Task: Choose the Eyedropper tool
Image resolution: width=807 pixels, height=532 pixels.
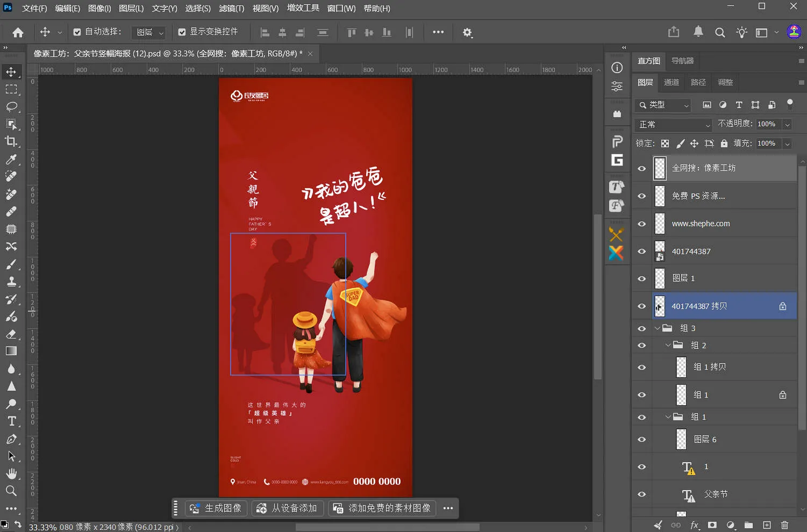Action: click(x=11, y=159)
